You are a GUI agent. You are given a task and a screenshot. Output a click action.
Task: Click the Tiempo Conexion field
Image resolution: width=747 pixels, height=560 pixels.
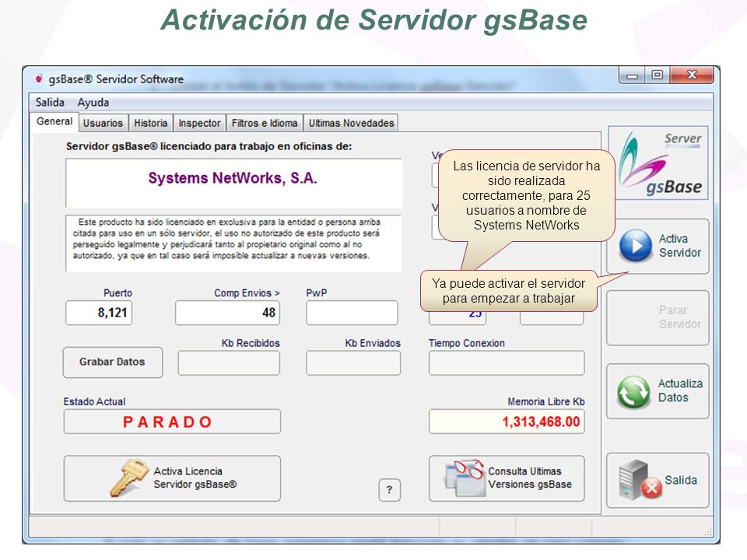507,363
